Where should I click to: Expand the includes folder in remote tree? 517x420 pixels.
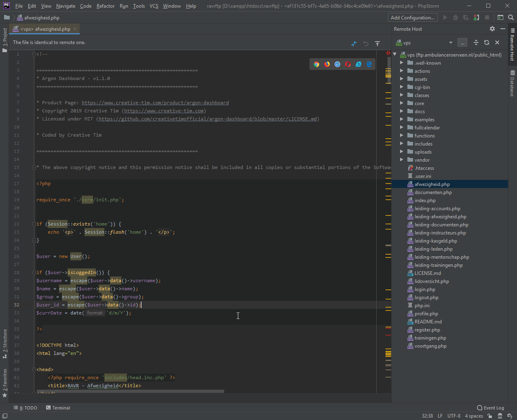tap(402, 144)
